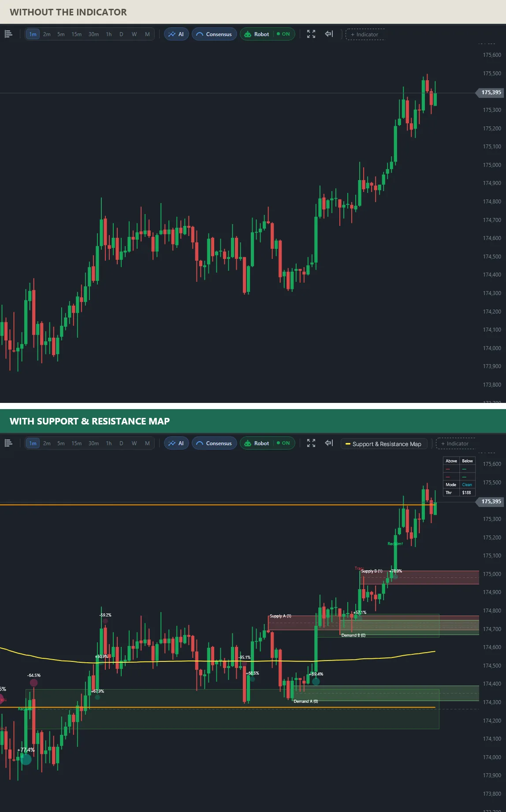Toggle Consensus in the Without the Indicator toolbar
This screenshot has height=812, width=506.
tap(214, 34)
